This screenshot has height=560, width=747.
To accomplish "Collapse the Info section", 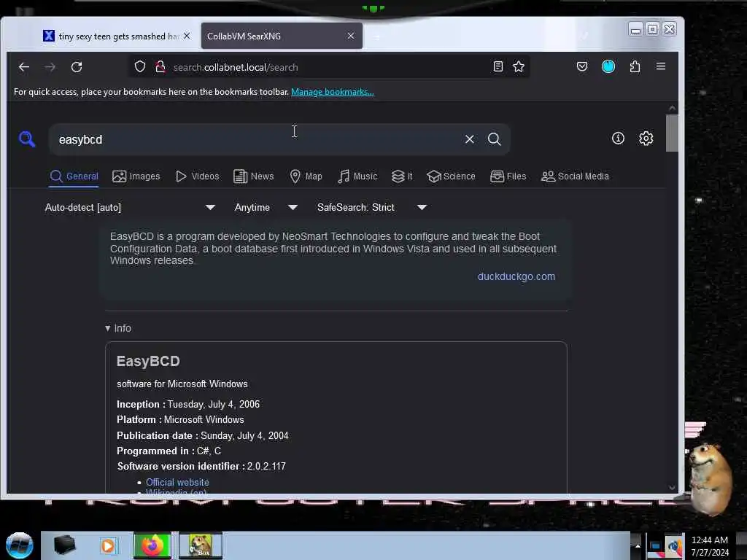I will pyautogui.click(x=118, y=328).
